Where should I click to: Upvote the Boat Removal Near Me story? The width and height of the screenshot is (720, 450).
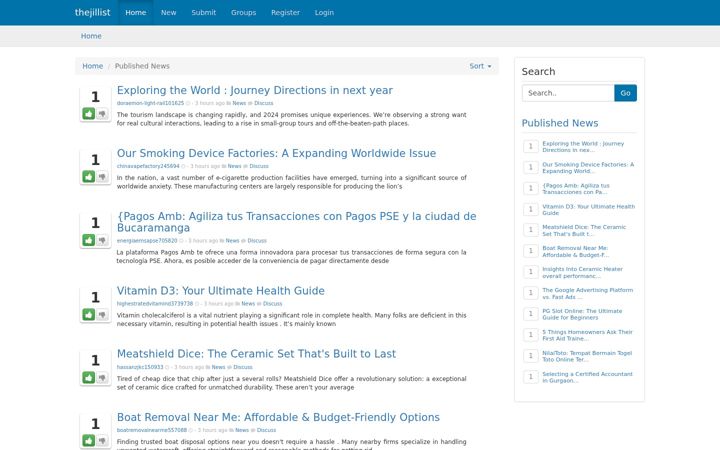click(x=89, y=440)
